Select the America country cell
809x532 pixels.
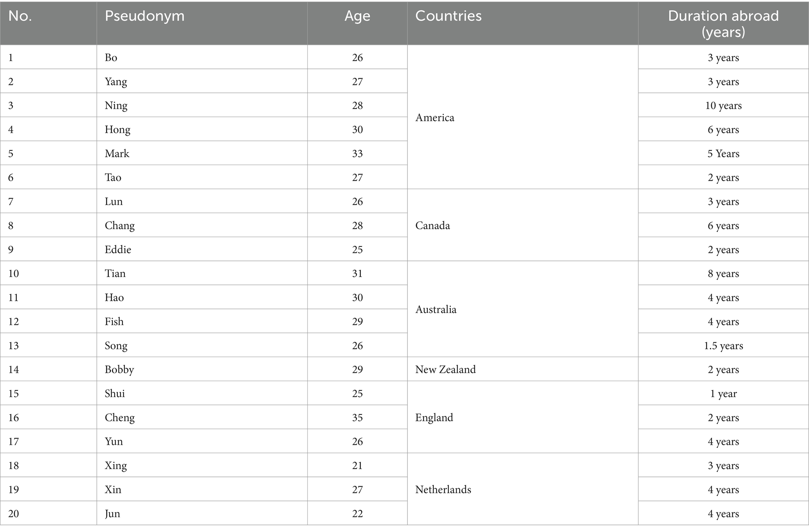click(x=523, y=117)
